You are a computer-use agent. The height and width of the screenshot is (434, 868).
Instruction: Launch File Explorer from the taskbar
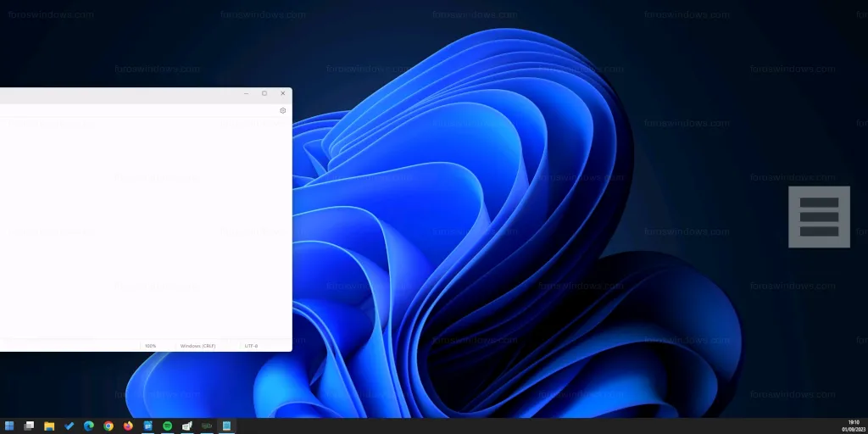(49, 426)
